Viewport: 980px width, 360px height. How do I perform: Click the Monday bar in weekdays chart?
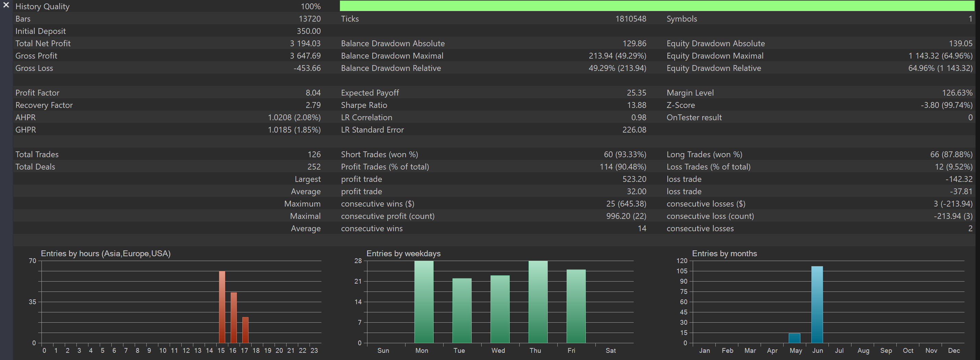[424, 302]
